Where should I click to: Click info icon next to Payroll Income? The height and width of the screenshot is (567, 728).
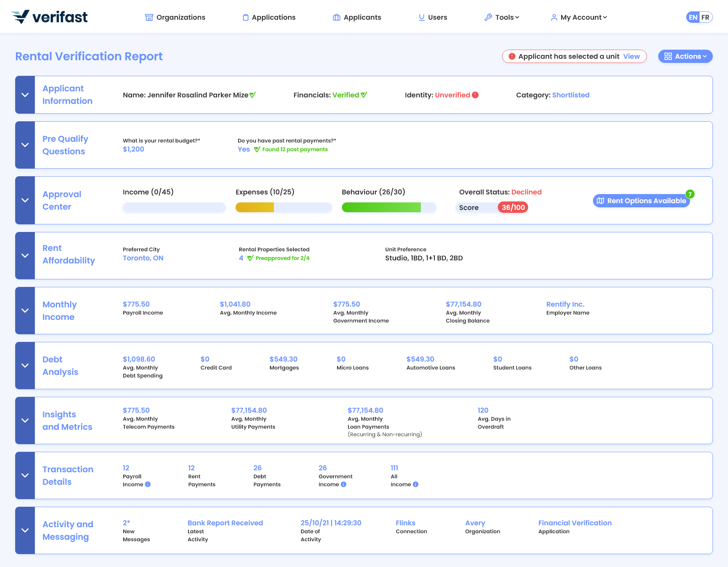point(148,484)
